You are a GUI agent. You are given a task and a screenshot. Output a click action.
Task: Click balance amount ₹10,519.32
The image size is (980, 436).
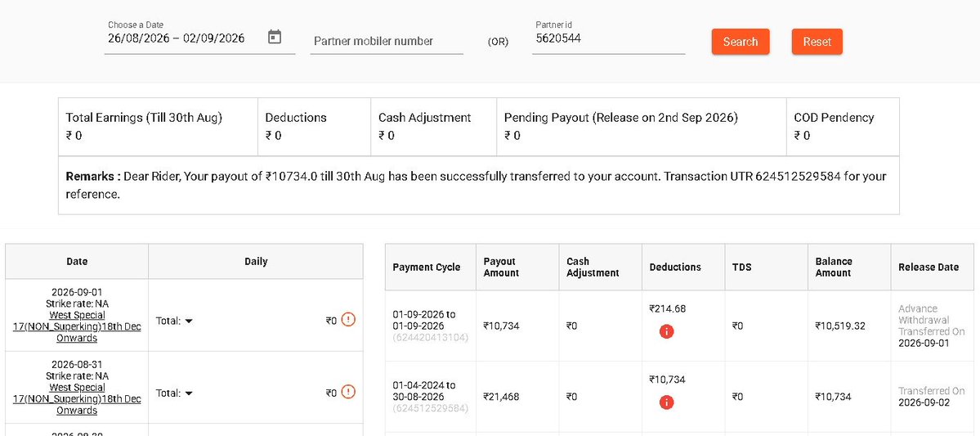coord(841,326)
